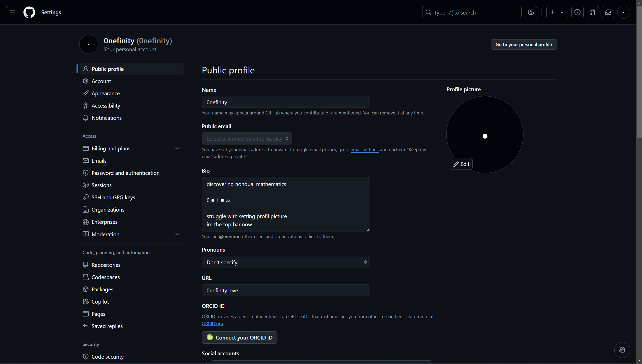Open Code security settings
This screenshot has width=642, height=364.
(x=132, y=357)
